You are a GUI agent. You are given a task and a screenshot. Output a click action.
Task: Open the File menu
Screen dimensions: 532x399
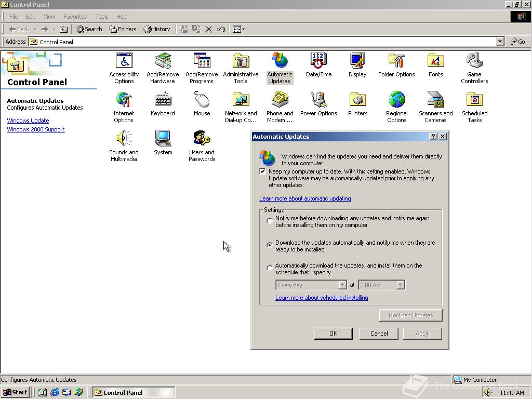14,17
